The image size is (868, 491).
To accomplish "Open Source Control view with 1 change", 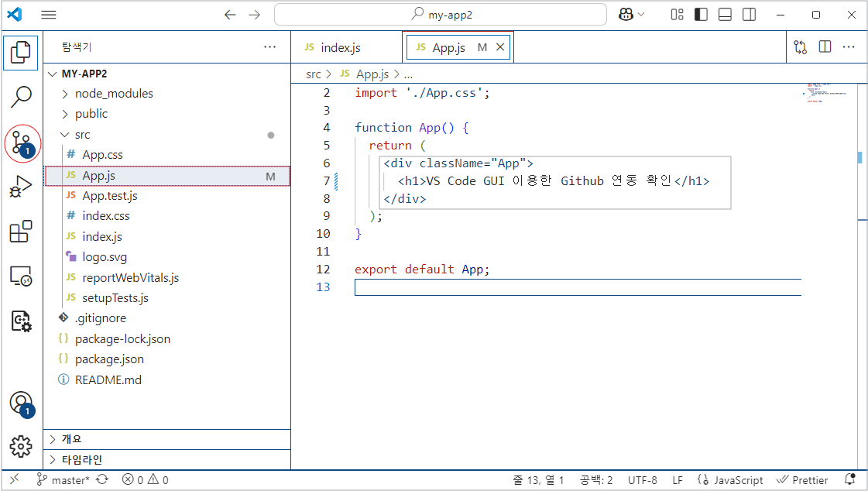I will click(22, 143).
